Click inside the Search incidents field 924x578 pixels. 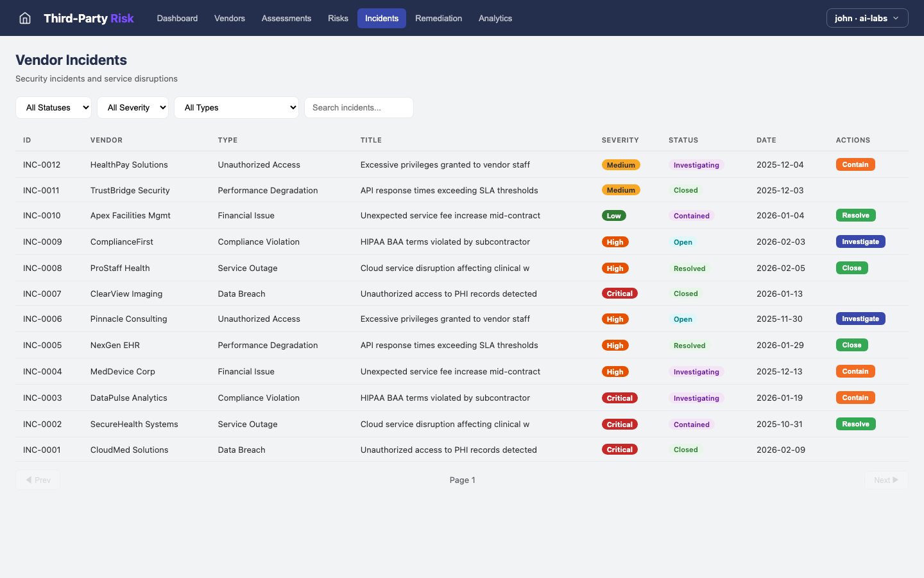point(359,107)
